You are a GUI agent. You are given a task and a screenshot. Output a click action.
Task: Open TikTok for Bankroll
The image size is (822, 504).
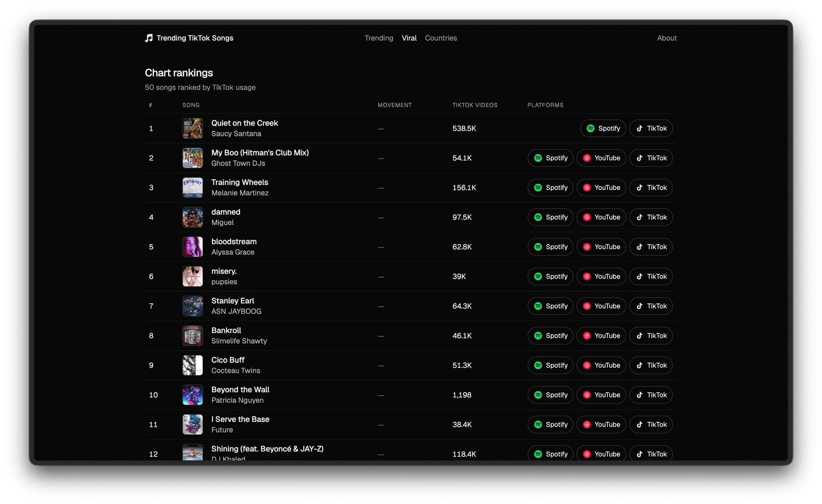click(x=651, y=336)
